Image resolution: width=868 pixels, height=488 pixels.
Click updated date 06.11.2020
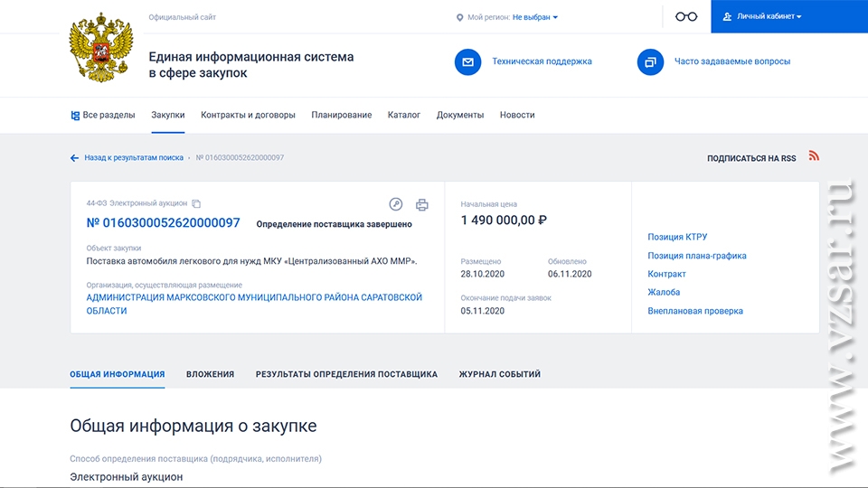[x=570, y=274]
